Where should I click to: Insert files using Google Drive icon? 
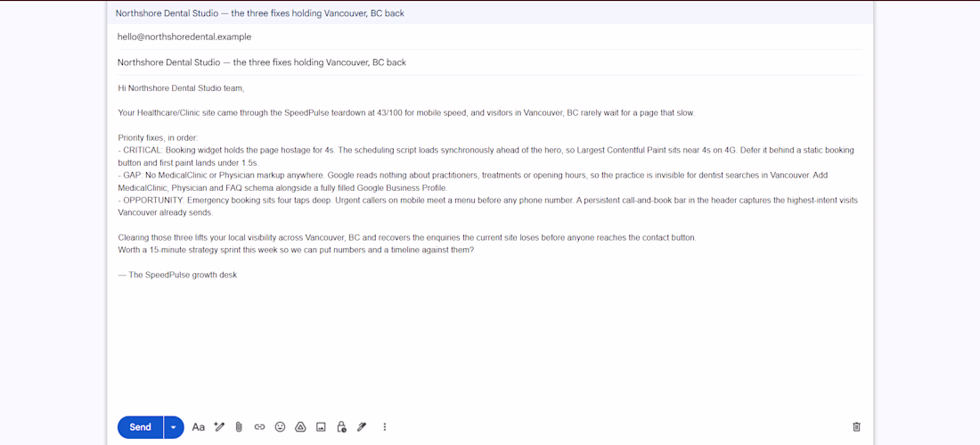[300, 427]
